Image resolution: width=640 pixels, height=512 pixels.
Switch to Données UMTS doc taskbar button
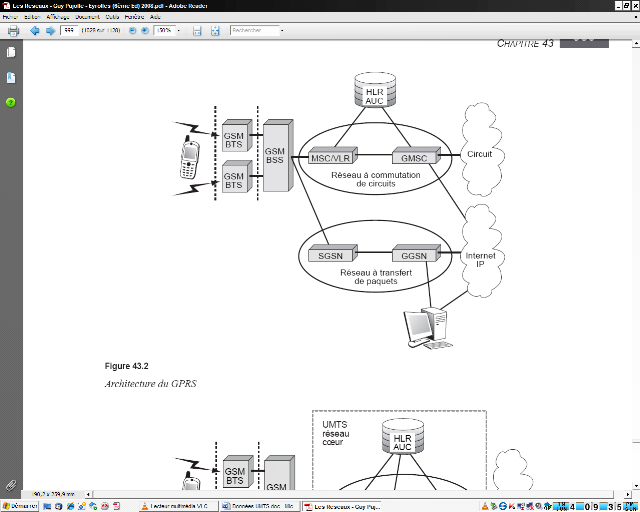(x=260, y=506)
